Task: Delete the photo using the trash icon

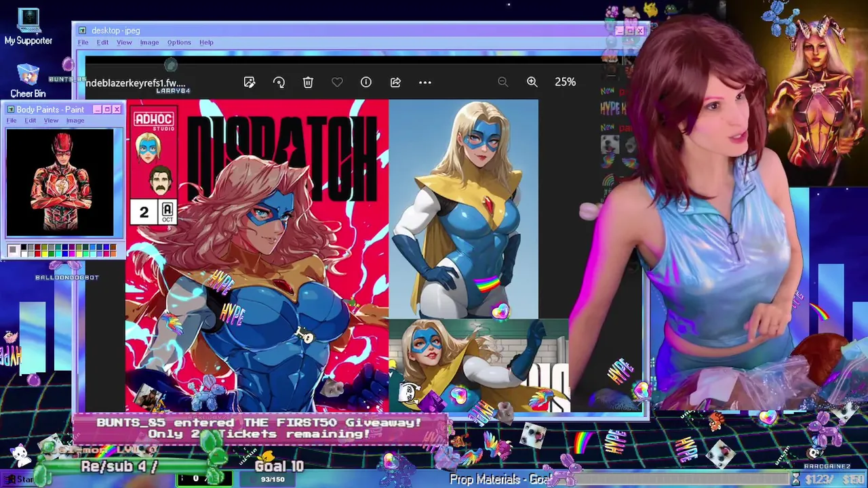Action: [x=308, y=82]
